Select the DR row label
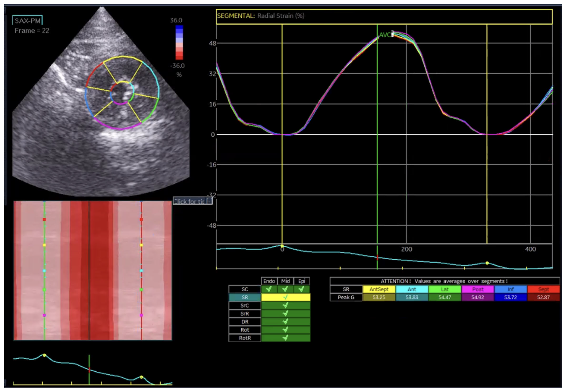Viewport: 567px width, 392px height. 245,321
